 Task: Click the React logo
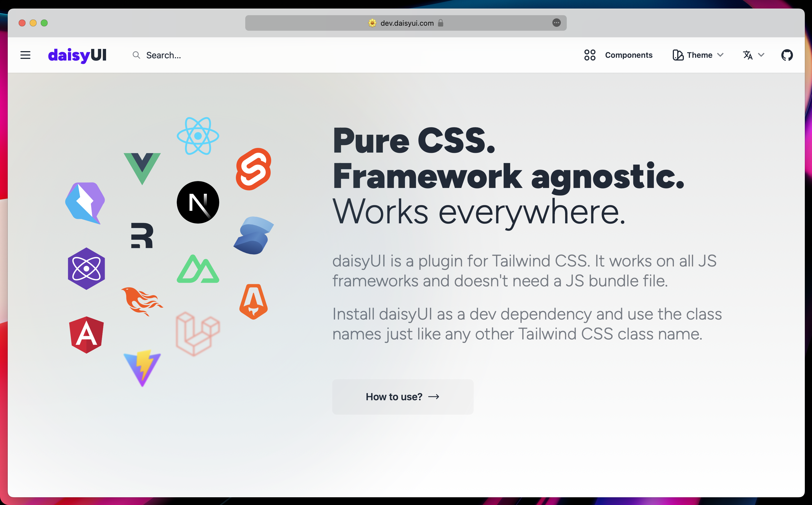pos(198,136)
